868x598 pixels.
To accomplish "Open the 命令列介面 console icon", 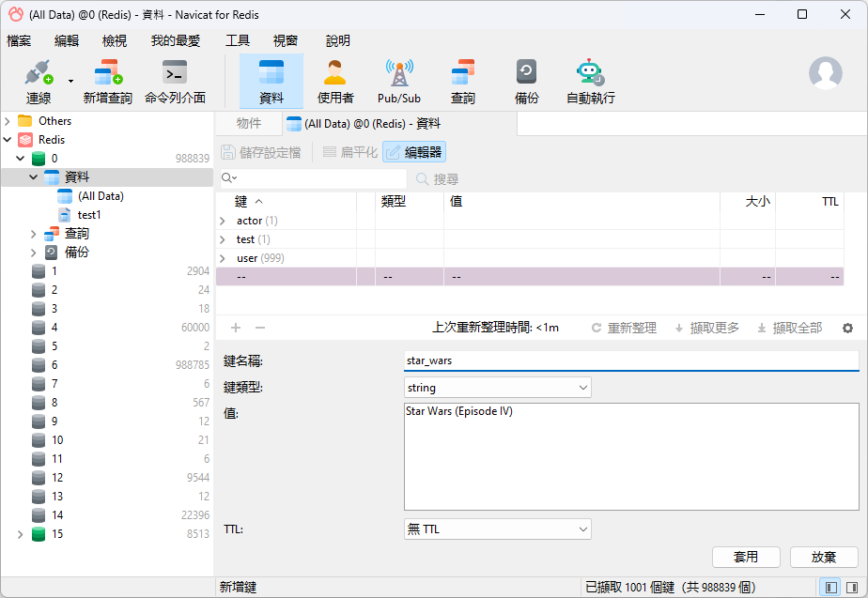I will click(175, 80).
